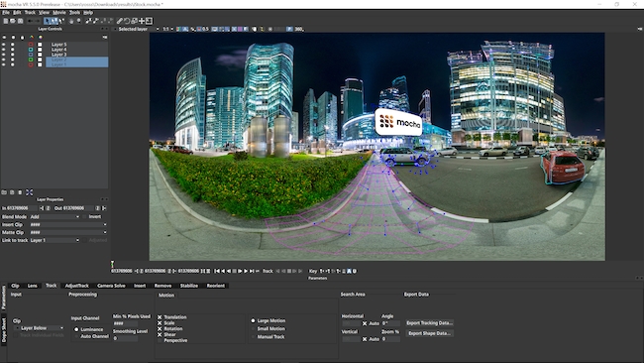The height and width of the screenshot is (363, 644).
Task: Open the Tools menu
Action: click(x=74, y=12)
